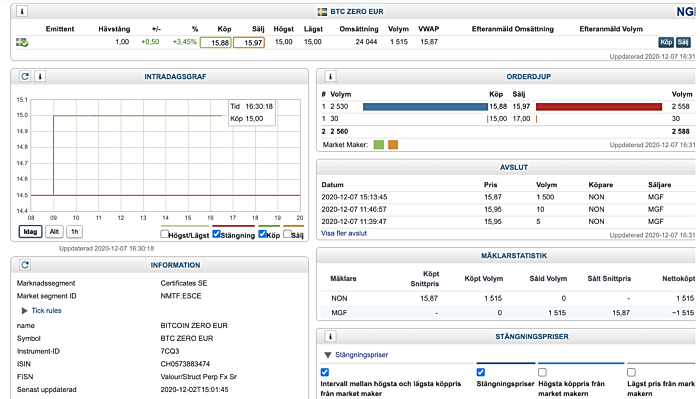Refresh the Information panel
This screenshot has width=700, height=399.
coord(25,265)
